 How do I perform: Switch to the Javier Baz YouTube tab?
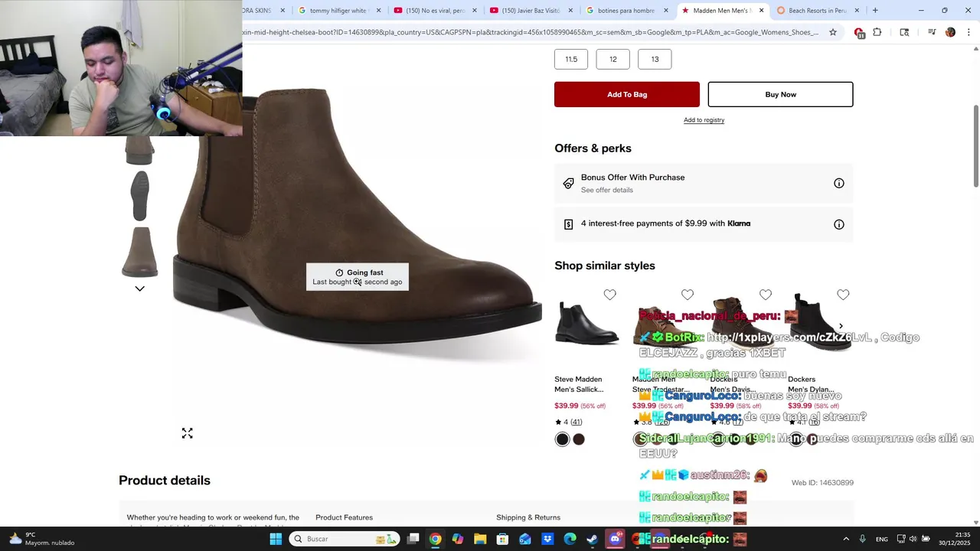coord(530,11)
